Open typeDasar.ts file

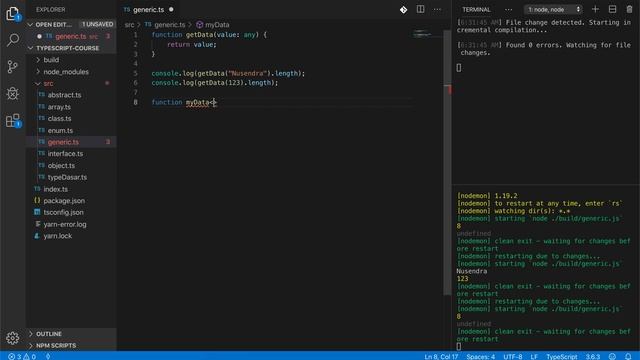click(x=67, y=177)
